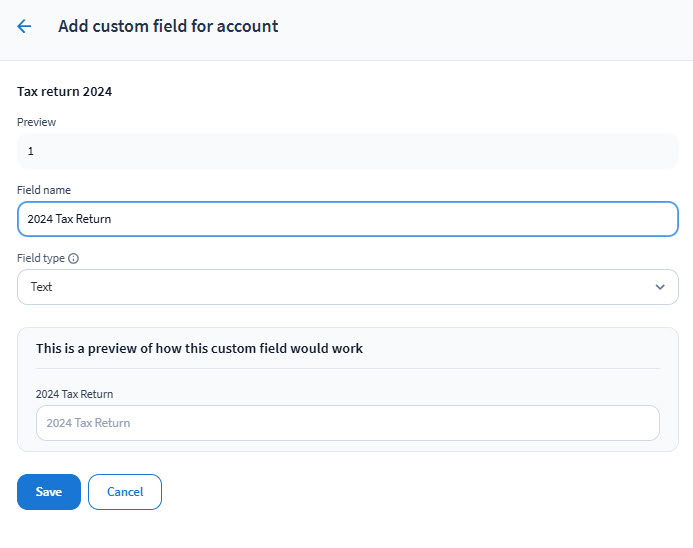Viewport: 693px width, 548px height.
Task: Click the info icon beside Field type
Action: click(x=74, y=258)
